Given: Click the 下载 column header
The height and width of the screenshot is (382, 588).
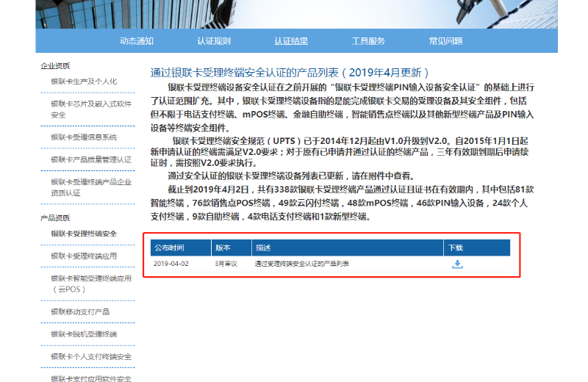Looking at the screenshot, I should point(476,248).
